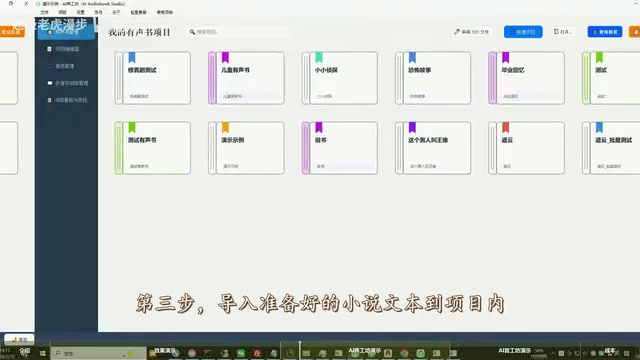Open Chrome from the taskbar

click(404, 353)
